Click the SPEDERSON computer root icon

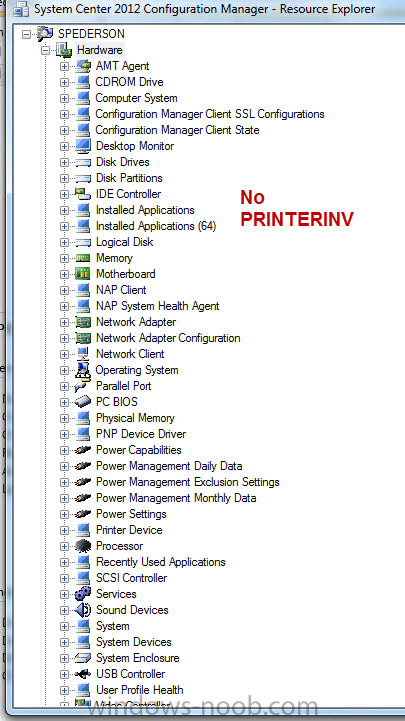pos(45,34)
